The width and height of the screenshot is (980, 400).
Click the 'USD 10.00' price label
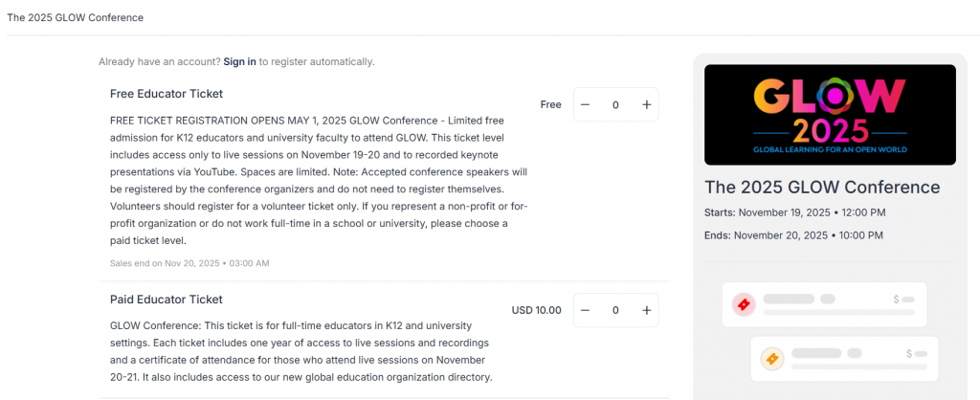click(536, 310)
